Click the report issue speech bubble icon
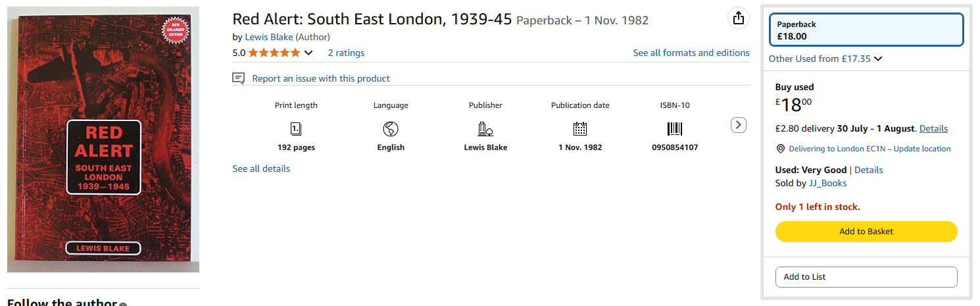The width and height of the screenshot is (980, 306). point(239,78)
